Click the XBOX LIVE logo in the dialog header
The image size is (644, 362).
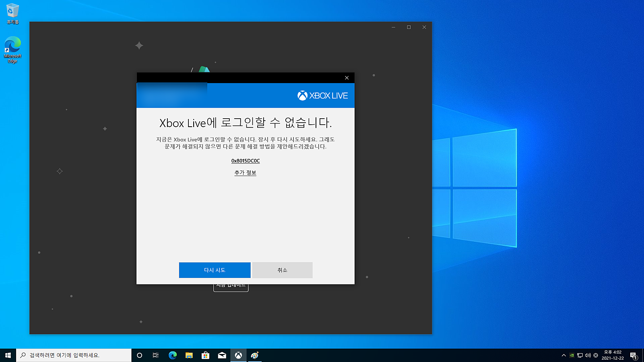323,96
